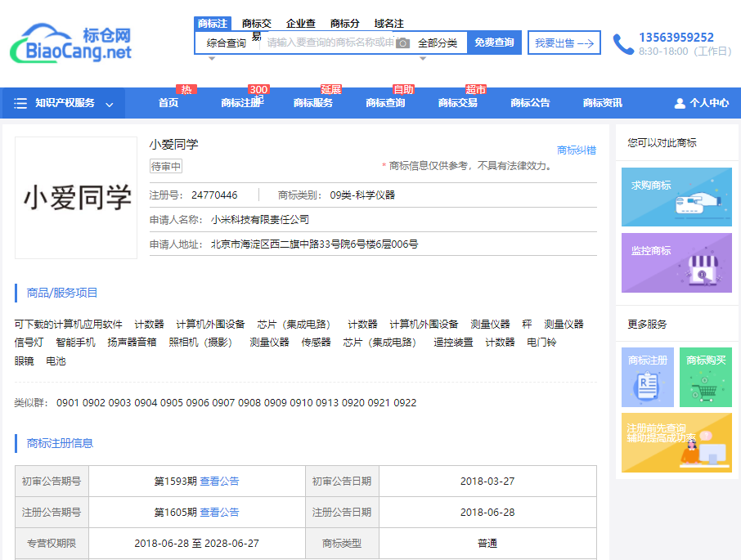The image size is (741, 560).
Task: Click the 智能手机 goods item
Action: click(75, 343)
